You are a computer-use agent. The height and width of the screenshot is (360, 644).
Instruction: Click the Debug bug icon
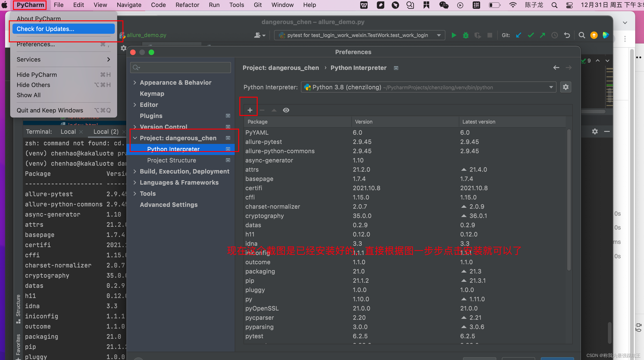pyautogui.click(x=466, y=35)
